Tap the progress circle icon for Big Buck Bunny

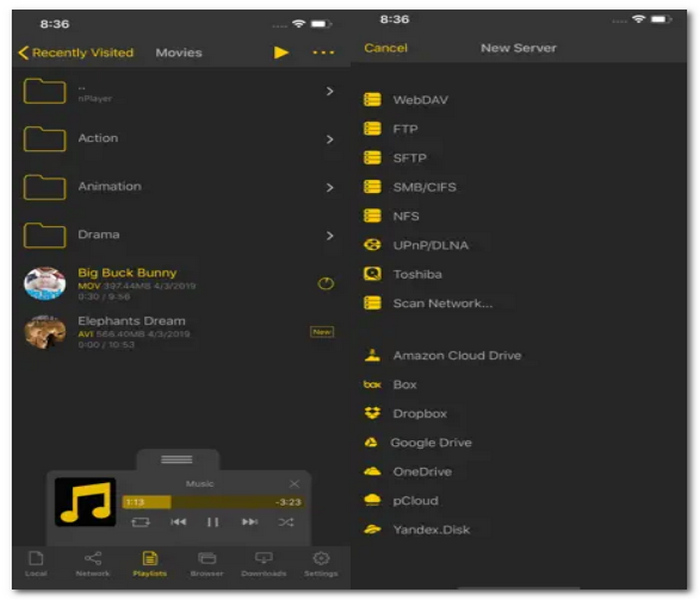[x=325, y=283]
